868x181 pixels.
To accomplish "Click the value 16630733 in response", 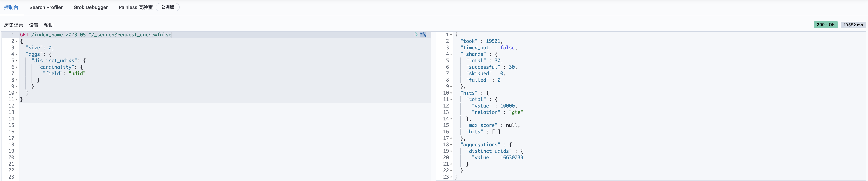I will pyautogui.click(x=512, y=157).
